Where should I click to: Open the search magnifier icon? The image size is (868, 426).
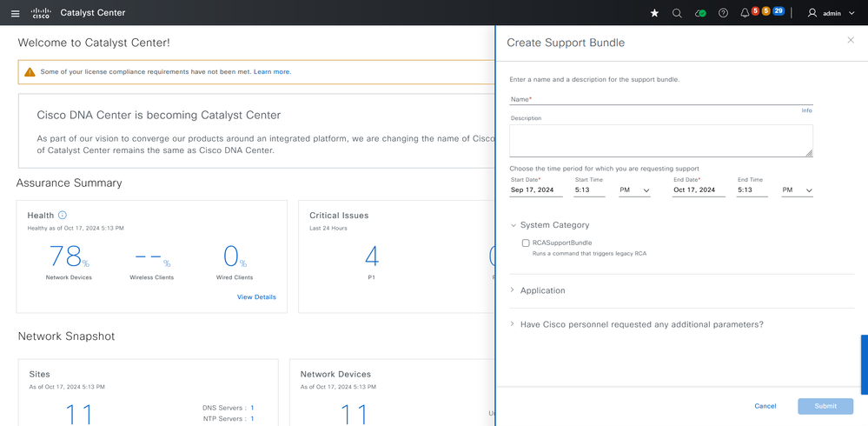(677, 13)
